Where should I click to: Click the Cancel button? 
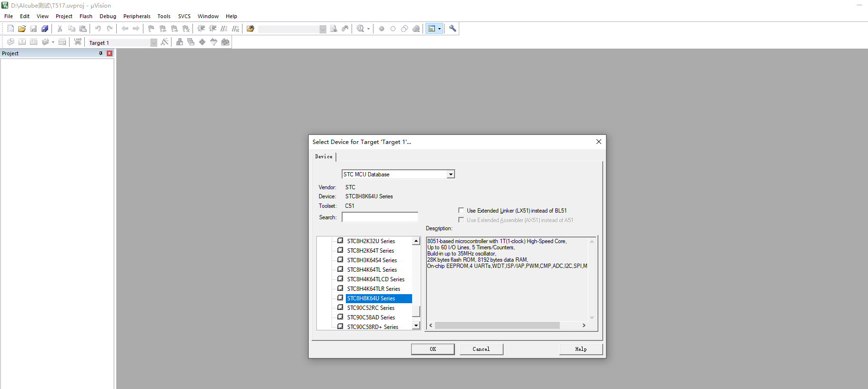coord(481,349)
